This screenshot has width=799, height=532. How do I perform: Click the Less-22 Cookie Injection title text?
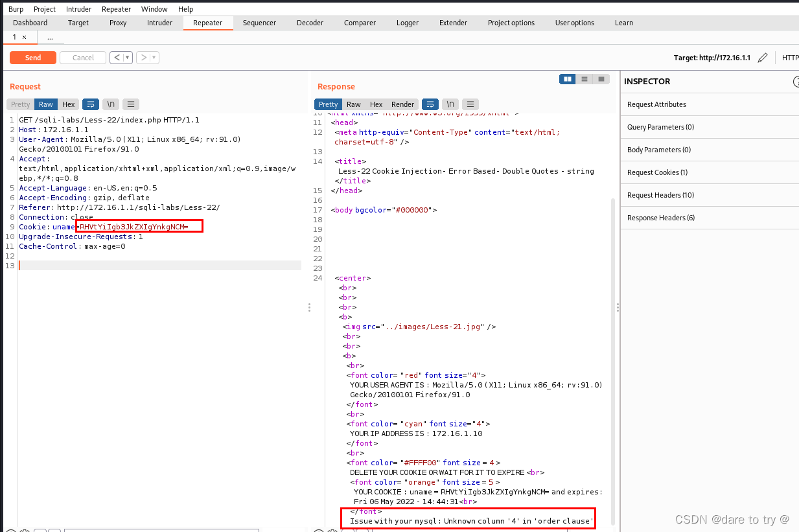click(x=466, y=171)
